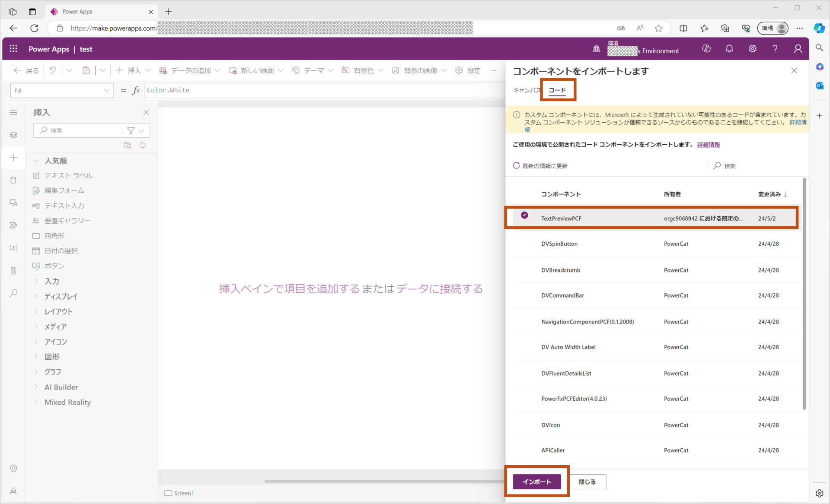
Task: Open the browser split screen icon
Action: pyautogui.click(x=683, y=28)
